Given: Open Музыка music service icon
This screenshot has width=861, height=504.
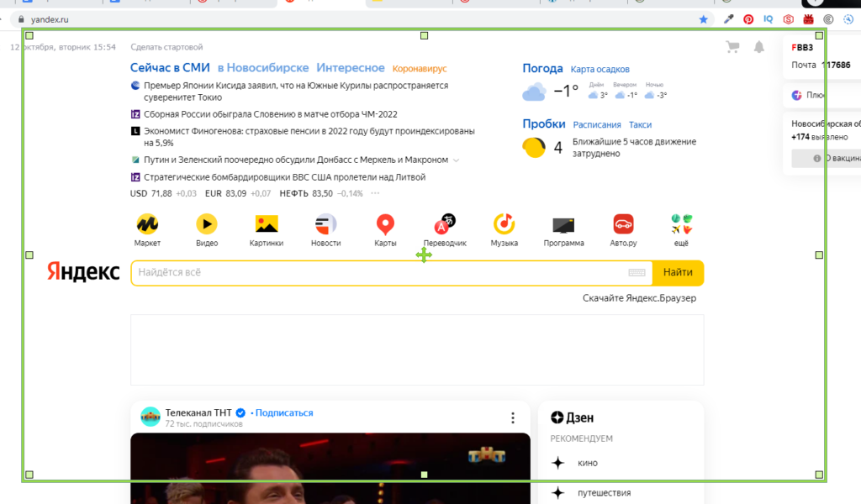Looking at the screenshot, I should tap(504, 223).
